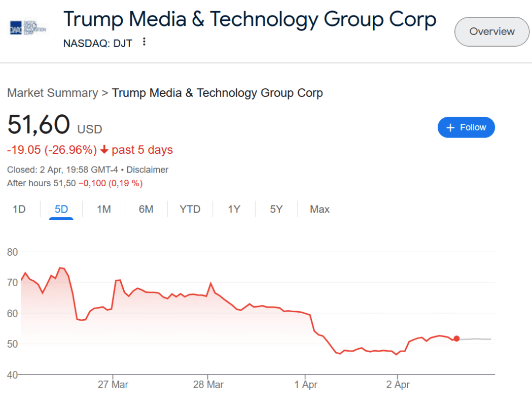This screenshot has width=532, height=406.
Task: Show the Max time range
Action: [x=320, y=209]
